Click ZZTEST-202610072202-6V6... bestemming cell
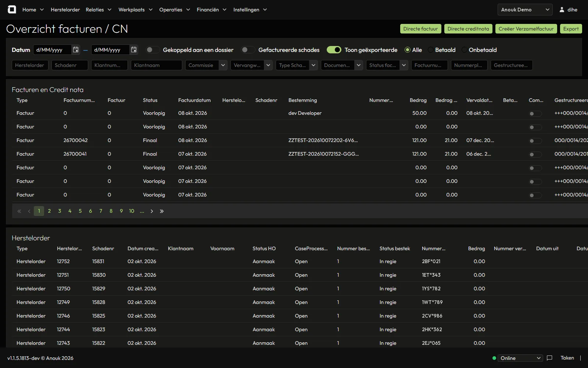Image resolution: width=588 pixels, height=368 pixels. coord(323,140)
